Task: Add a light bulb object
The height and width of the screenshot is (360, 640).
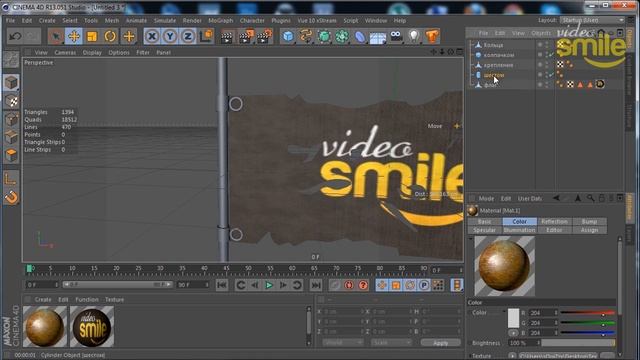Action: point(414,37)
